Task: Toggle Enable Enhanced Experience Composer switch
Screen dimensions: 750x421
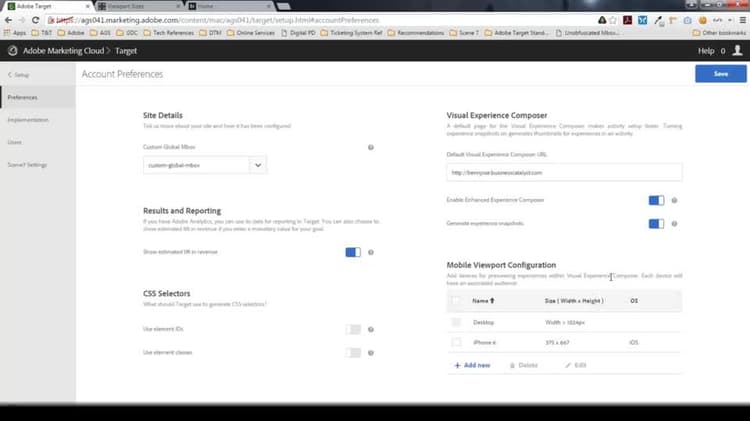Action: 656,200
